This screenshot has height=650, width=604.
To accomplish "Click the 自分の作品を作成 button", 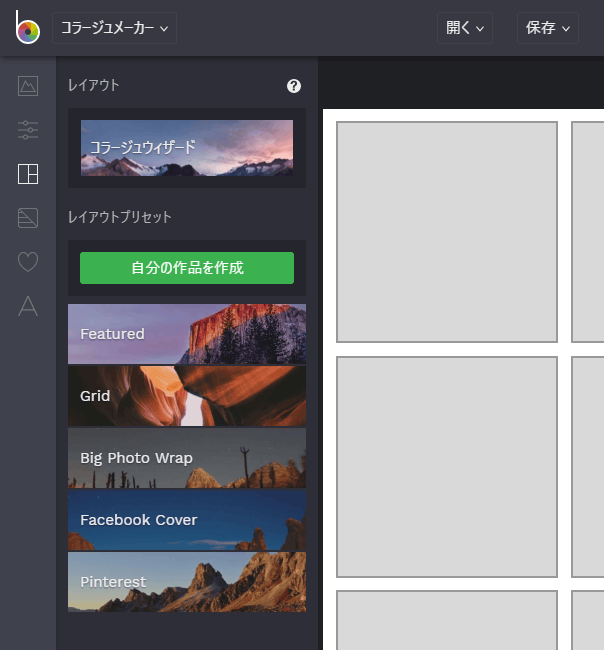I will pyautogui.click(x=187, y=268).
